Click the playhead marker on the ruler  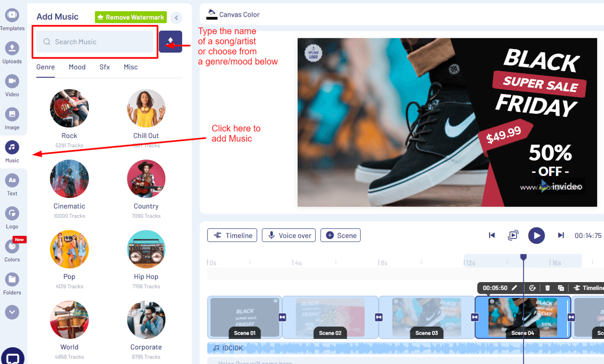click(523, 257)
